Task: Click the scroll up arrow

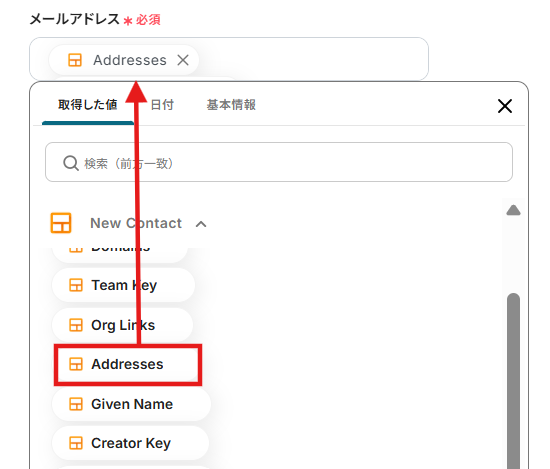Action: pos(513,210)
